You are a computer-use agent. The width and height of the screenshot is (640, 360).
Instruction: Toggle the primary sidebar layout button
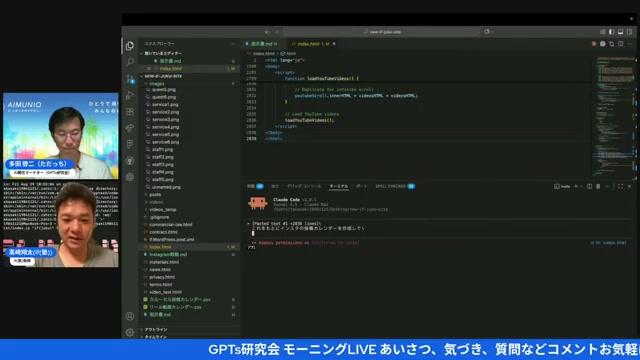point(611,32)
